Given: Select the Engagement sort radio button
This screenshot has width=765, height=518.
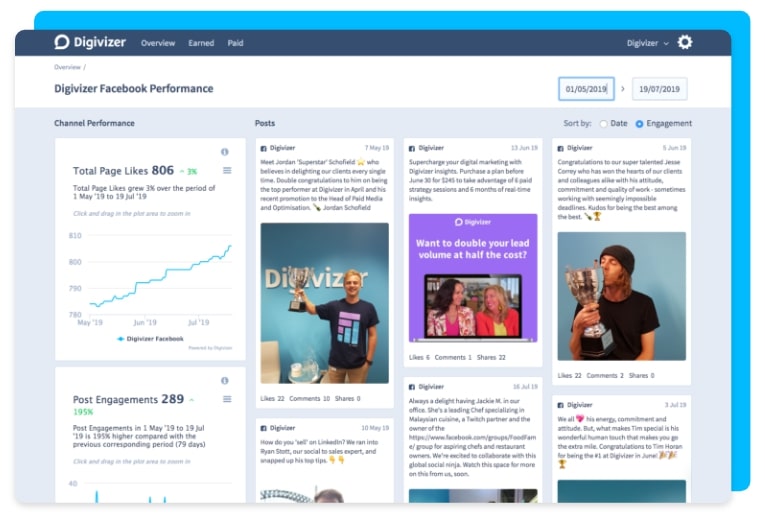Looking at the screenshot, I should tap(639, 124).
